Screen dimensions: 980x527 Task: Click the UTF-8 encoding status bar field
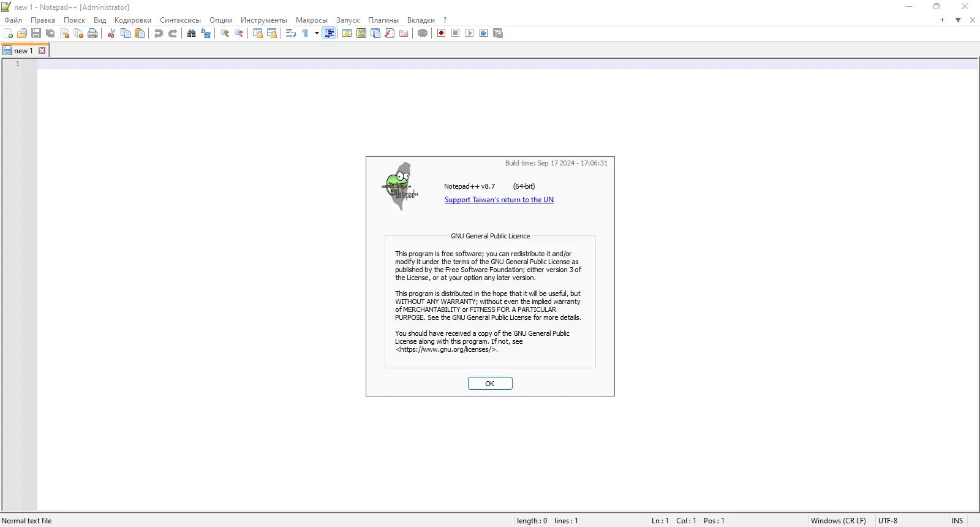(888, 521)
